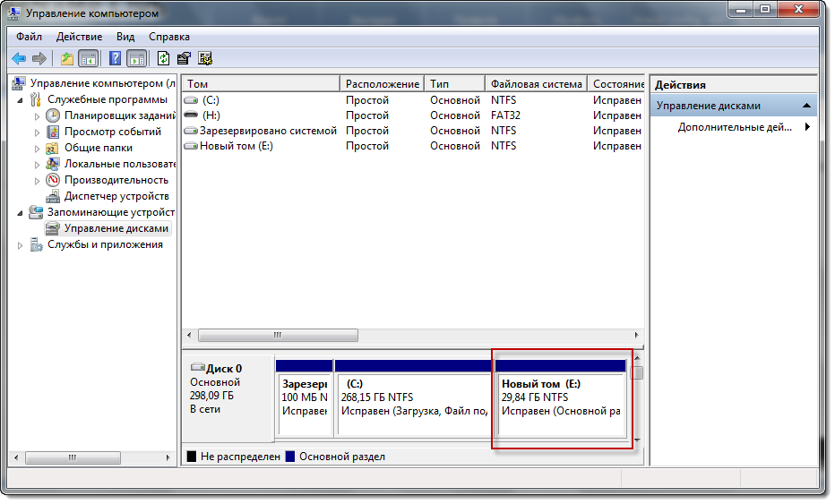Minimize the Управление компьютером window

(x=741, y=10)
